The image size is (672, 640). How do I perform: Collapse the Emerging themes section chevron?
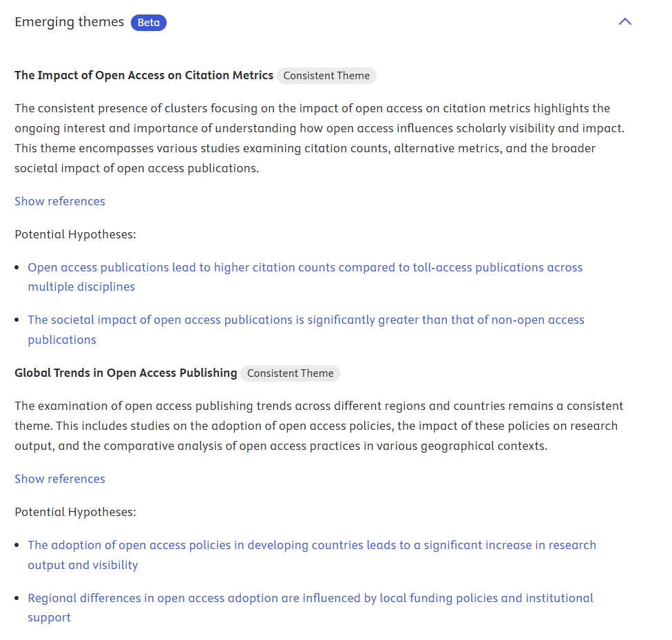tap(624, 22)
